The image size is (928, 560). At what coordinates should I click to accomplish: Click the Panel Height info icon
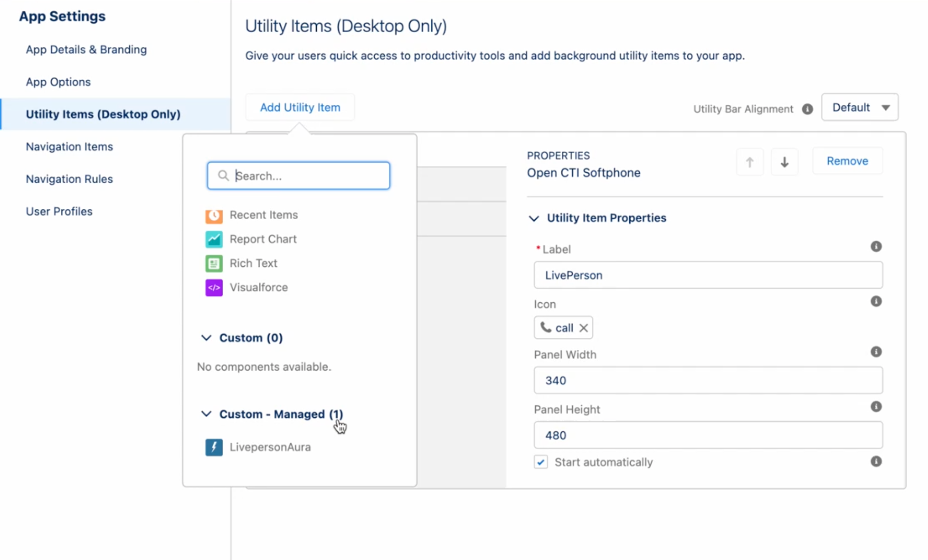876,407
